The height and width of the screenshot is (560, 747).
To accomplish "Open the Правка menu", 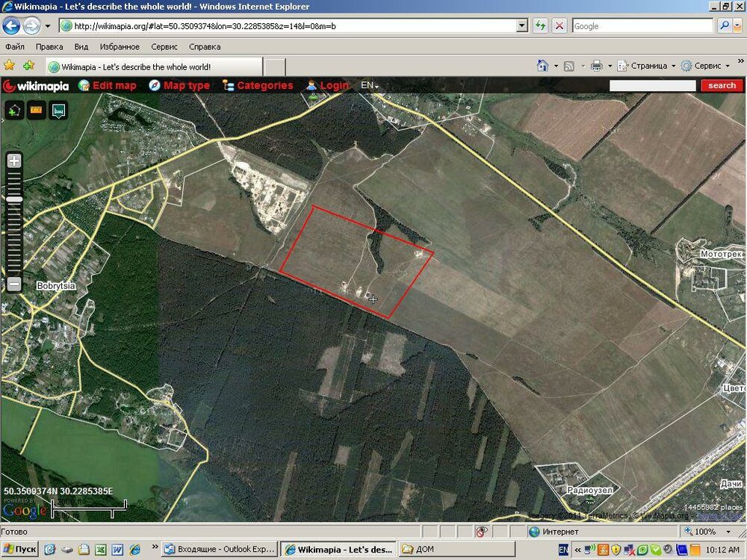I will (x=49, y=46).
